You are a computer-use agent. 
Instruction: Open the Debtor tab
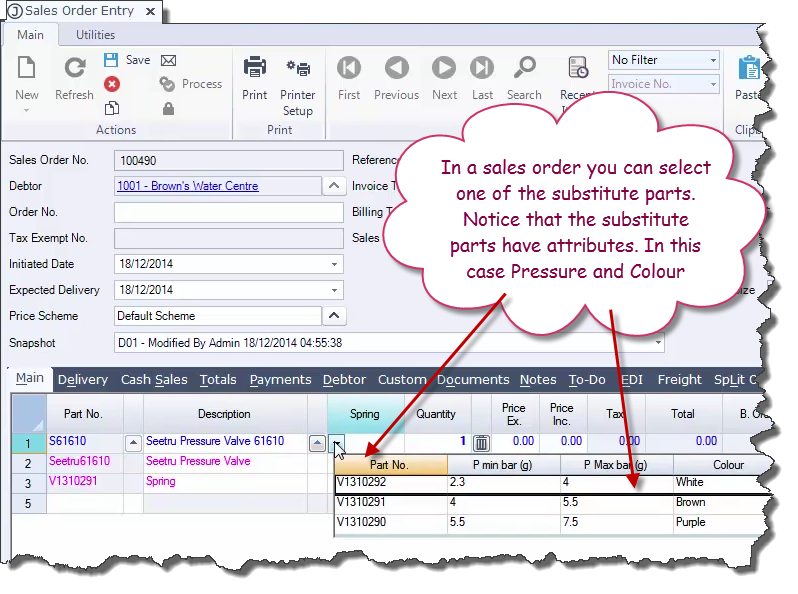345,380
